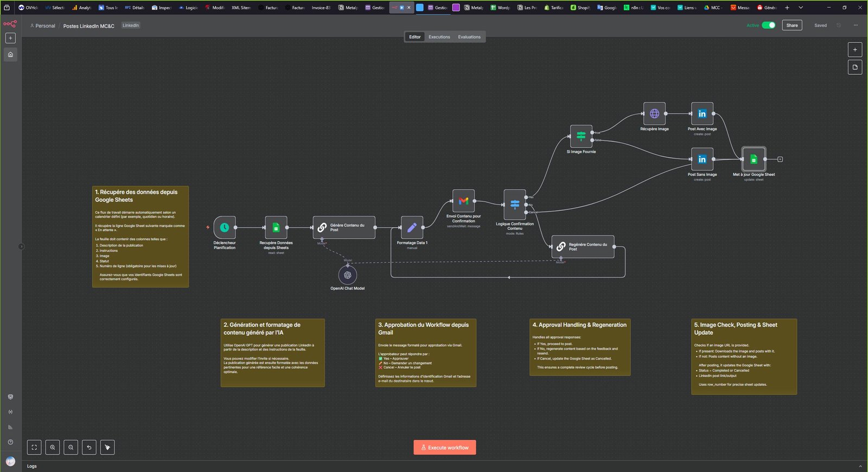Add a sticky note to canvas
Viewport: 868px width, 472px height.
tap(855, 67)
